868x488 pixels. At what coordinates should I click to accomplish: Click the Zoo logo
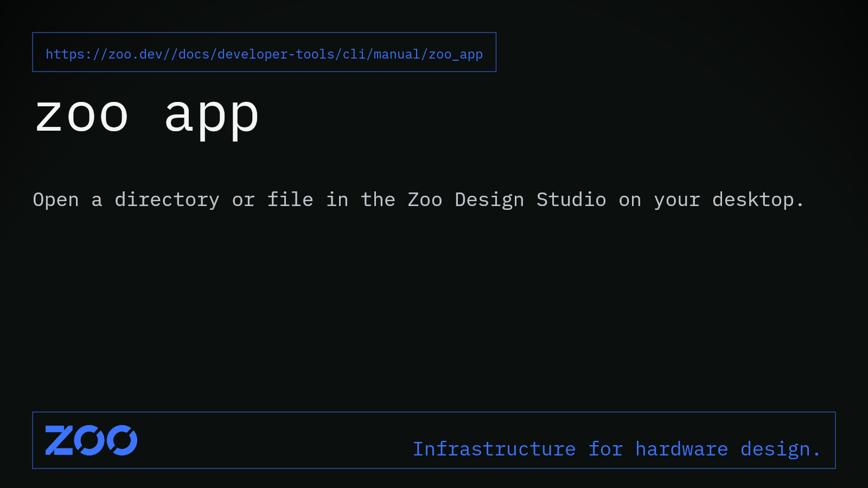pyautogui.click(x=91, y=440)
